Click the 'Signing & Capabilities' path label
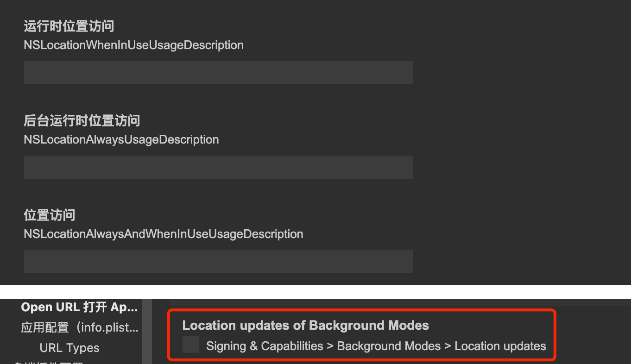This screenshot has height=364, width=631. point(265,346)
